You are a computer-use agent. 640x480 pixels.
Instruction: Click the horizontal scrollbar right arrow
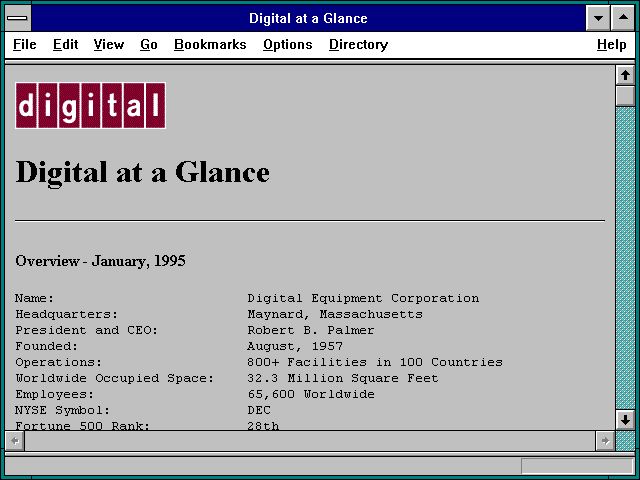[x=605, y=441]
